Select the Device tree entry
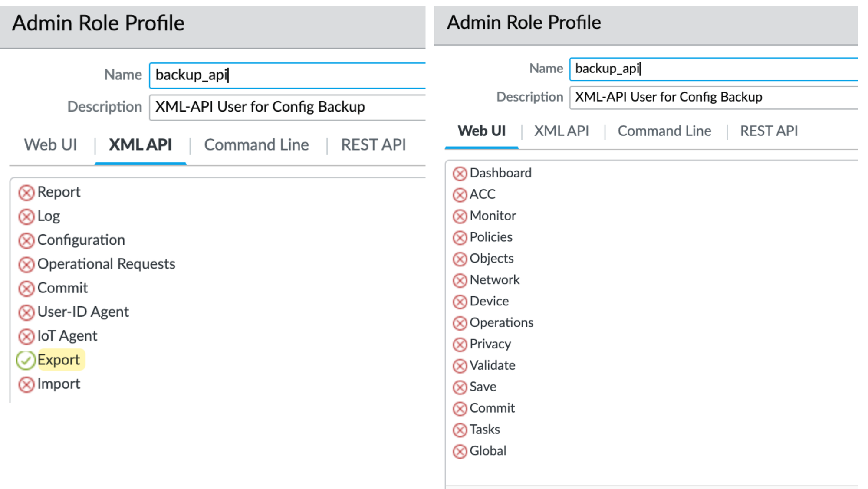The width and height of the screenshot is (868, 489). 489,301
